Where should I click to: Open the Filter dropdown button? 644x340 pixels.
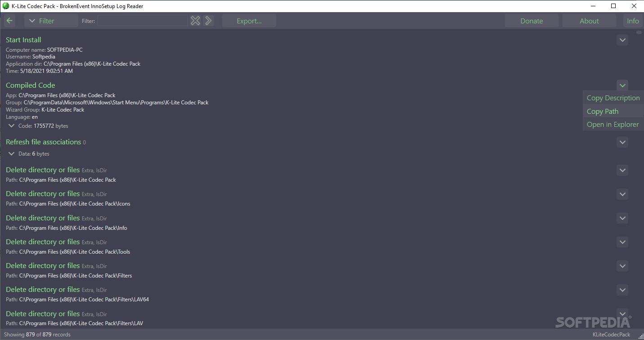(51, 21)
